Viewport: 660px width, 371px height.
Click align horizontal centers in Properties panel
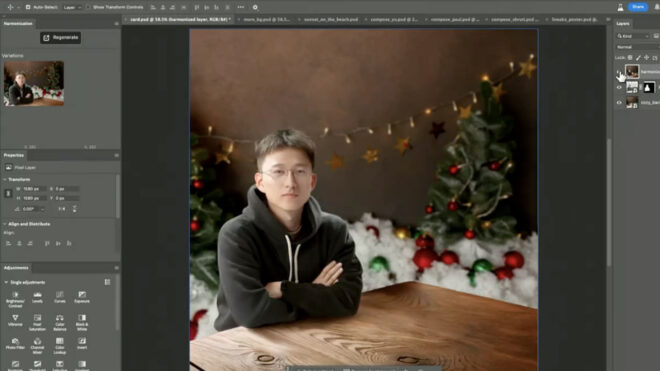19,243
